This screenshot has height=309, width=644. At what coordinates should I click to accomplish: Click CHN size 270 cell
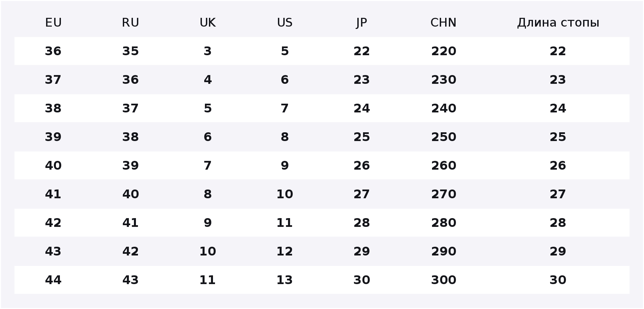click(443, 194)
